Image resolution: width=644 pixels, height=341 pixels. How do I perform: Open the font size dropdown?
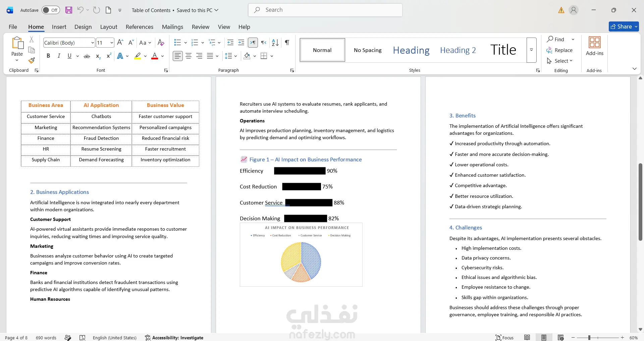(112, 43)
